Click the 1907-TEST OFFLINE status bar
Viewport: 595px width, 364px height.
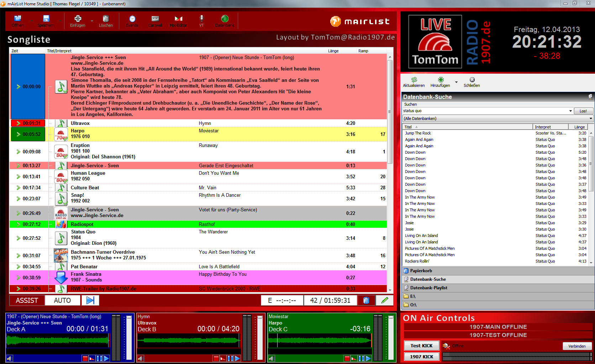[498, 335]
